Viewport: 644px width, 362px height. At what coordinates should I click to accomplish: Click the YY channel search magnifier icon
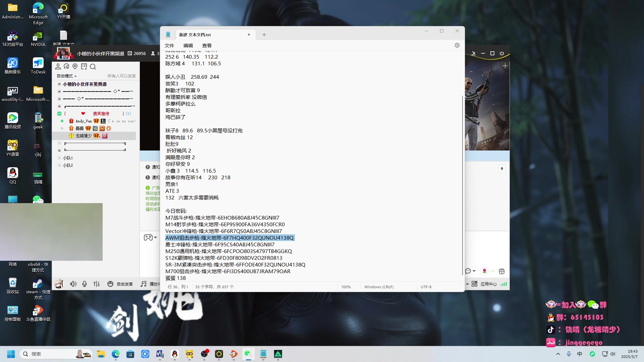[x=93, y=67]
